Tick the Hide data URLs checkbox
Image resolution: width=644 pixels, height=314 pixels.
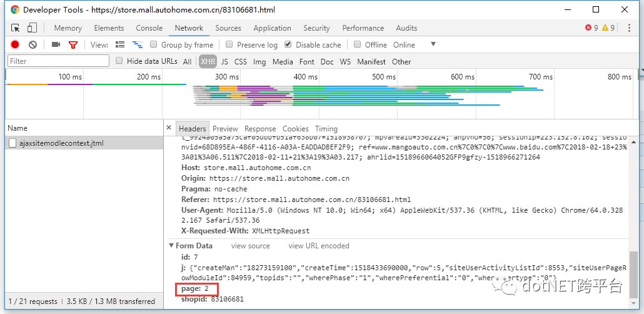[119, 61]
